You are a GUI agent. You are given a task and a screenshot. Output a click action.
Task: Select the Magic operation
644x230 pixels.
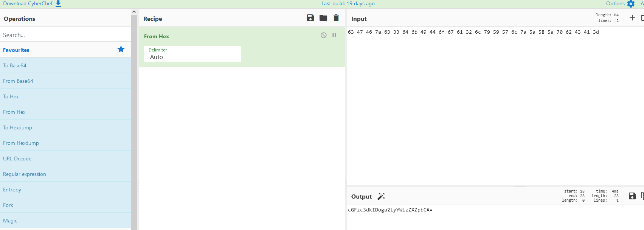click(65, 221)
